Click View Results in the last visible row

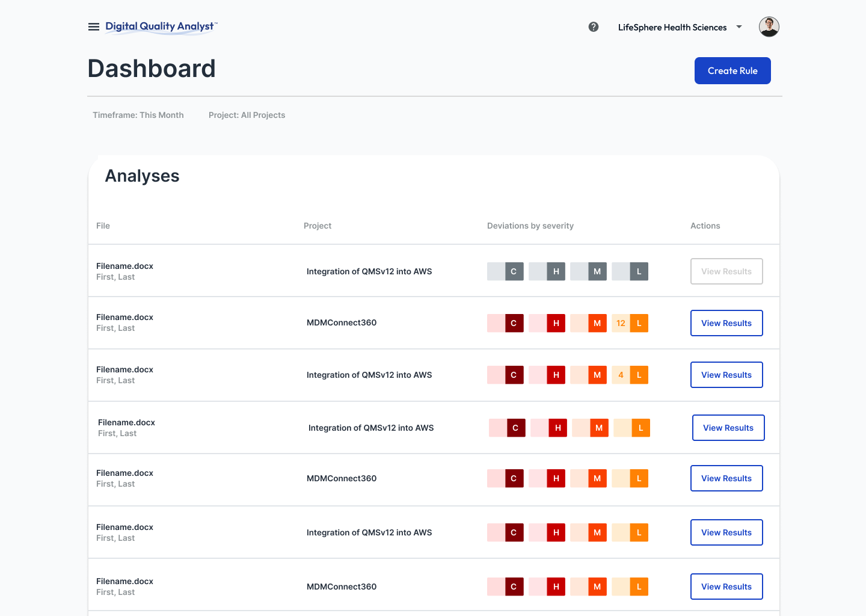click(x=726, y=587)
